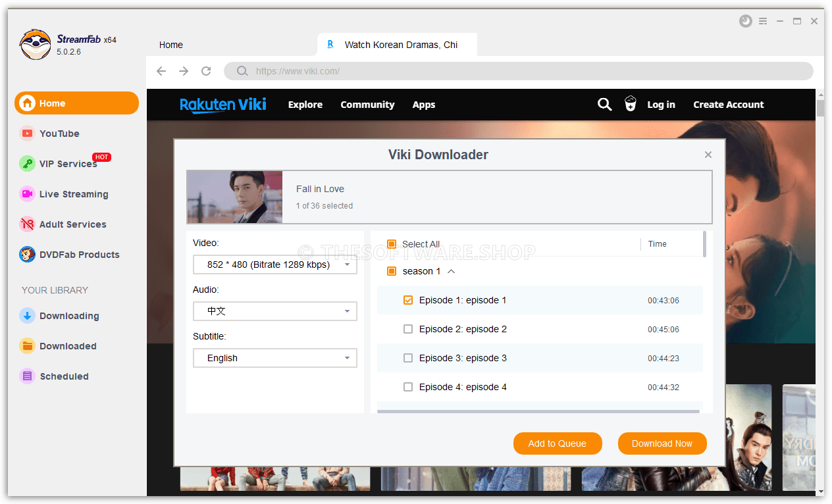Check the Episode 3 checkbox
832x504 pixels.
click(x=408, y=358)
